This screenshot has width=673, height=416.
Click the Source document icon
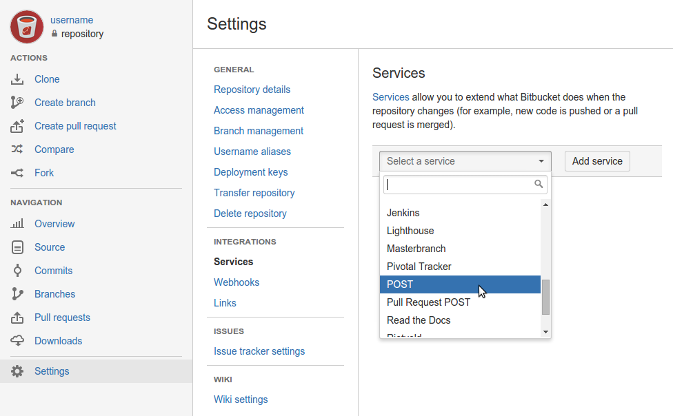[17, 247]
